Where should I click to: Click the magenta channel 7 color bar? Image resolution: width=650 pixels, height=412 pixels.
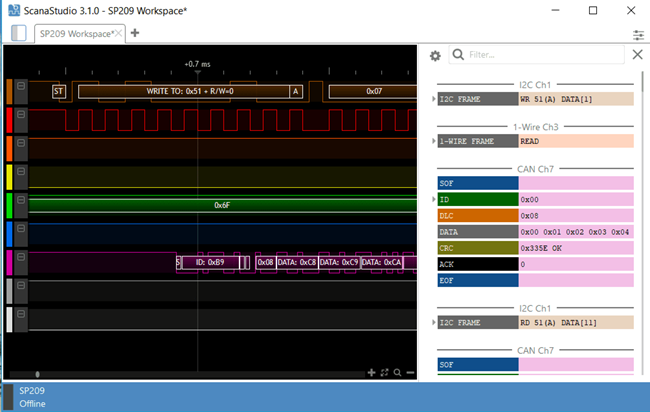point(9,263)
